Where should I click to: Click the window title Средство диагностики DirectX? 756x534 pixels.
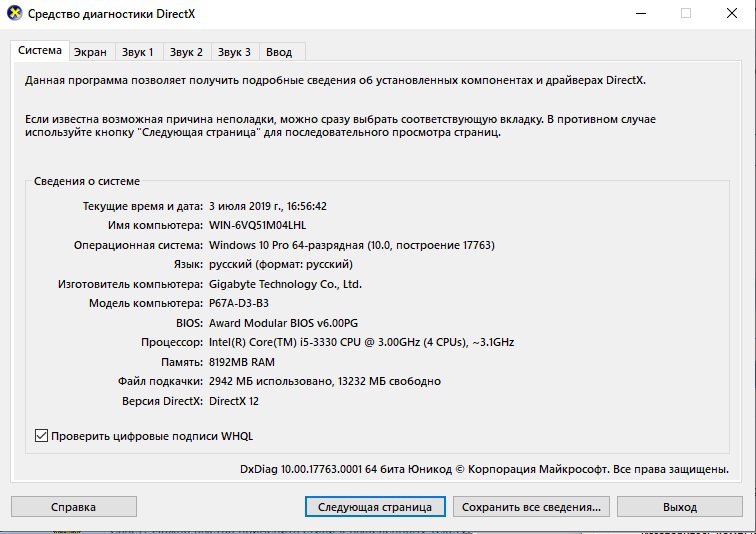(x=111, y=14)
